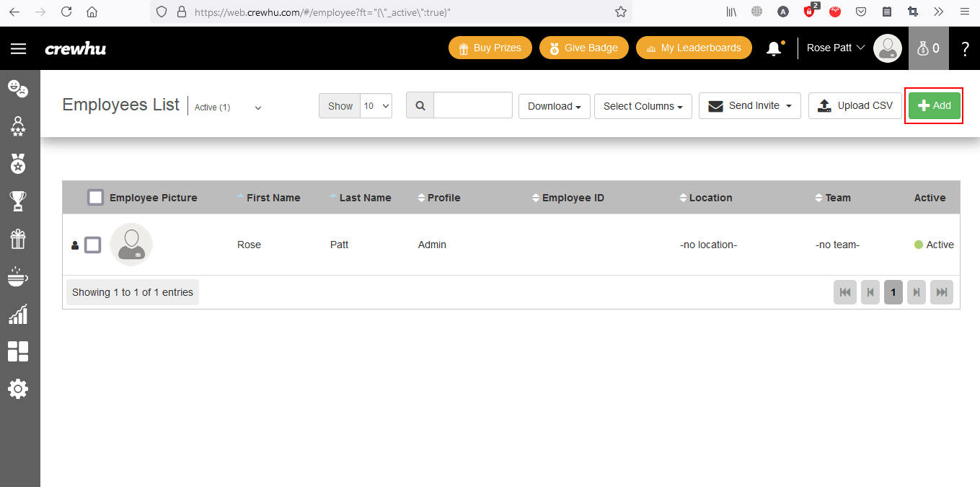The width and height of the screenshot is (980, 487).
Task: Click the employee search input field
Action: click(472, 105)
